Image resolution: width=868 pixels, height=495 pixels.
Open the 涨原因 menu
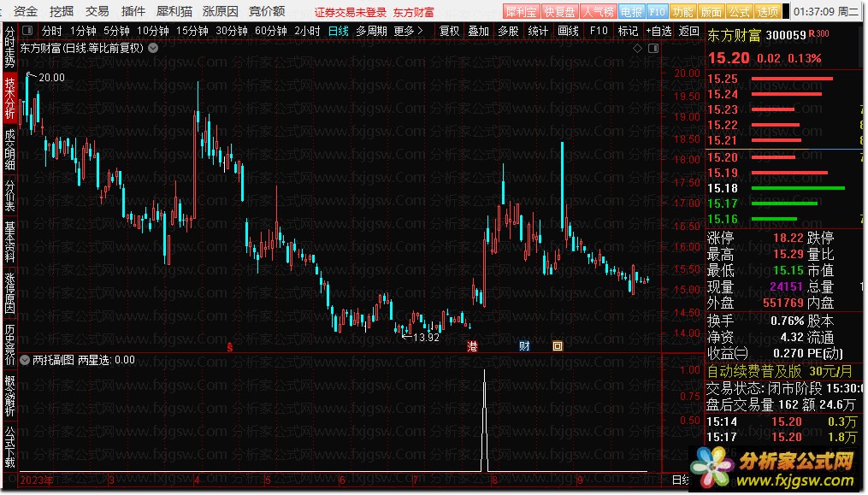click(221, 11)
